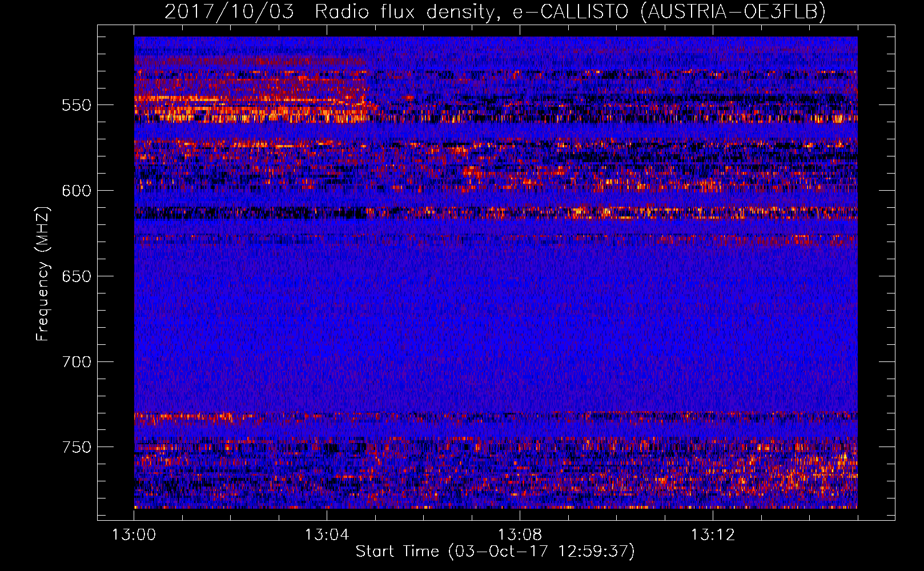Click the "Start Time (03-Oct-17 12:59:37)" label
The height and width of the screenshot is (571, 924).
(495, 551)
